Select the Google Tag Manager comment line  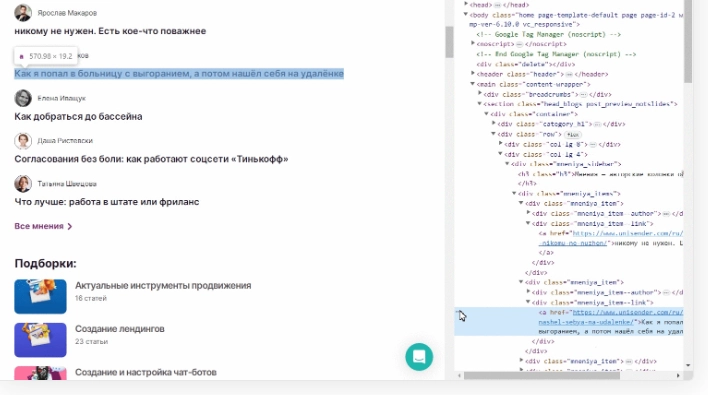click(549, 34)
